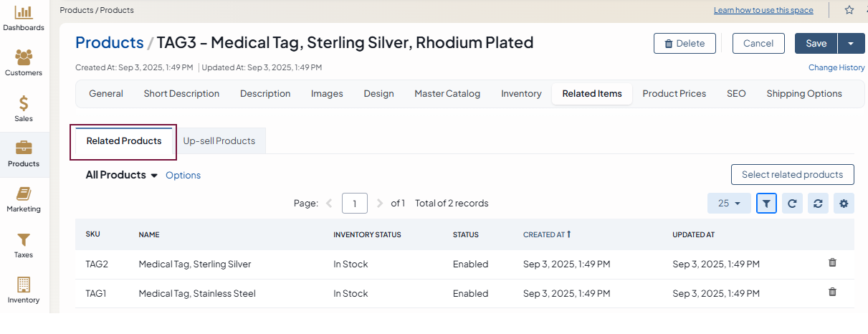Remove the TAG1 row with trash icon
Viewport: 868px width, 334px height.
pyautogui.click(x=832, y=292)
